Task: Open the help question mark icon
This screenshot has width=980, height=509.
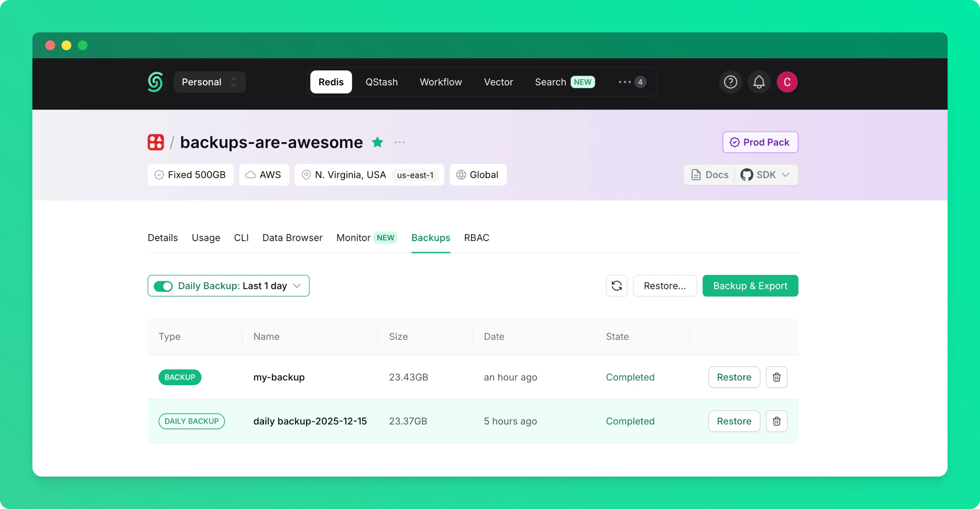Action: coord(730,82)
